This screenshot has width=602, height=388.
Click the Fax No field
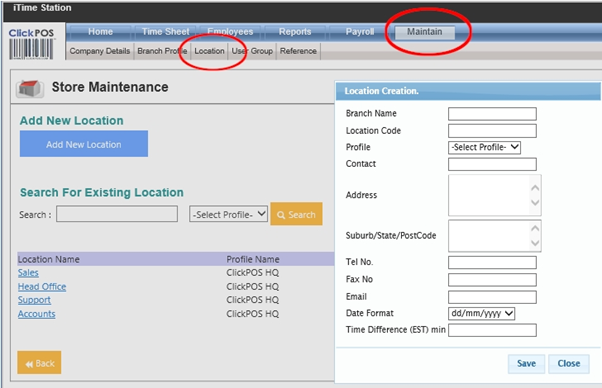(492, 280)
